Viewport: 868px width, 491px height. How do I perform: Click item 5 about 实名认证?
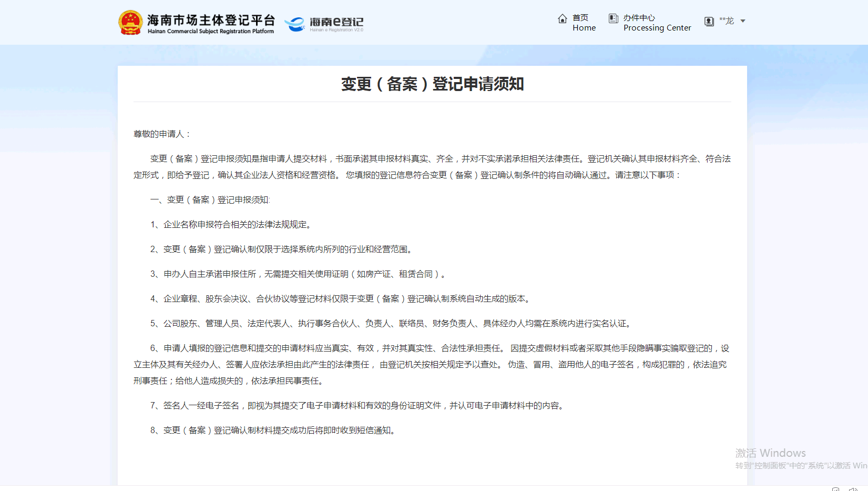coord(392,324)
